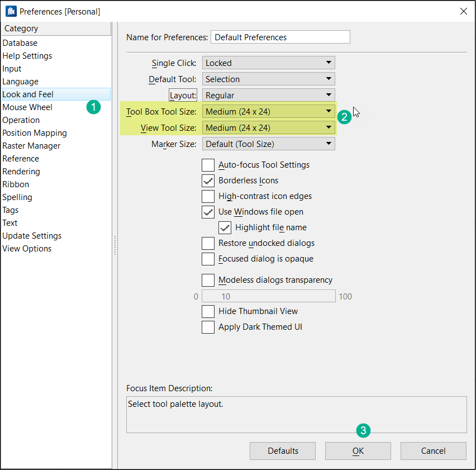
Task: Open the Layout dropdown list
Action: pyautogui.click(x=268, y=96)
